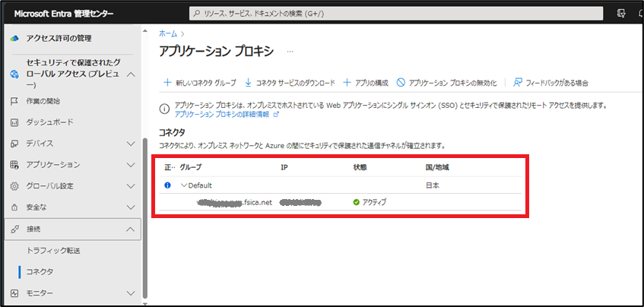Click the plus icon for new connector group

pyautogui.click(x=167, y=83)
